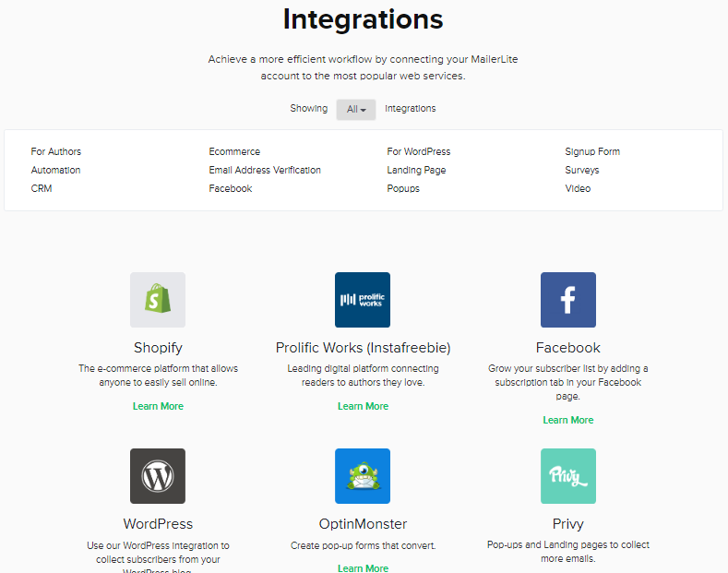
Task: Click the OptinMonster mascot icon
Action: [363, 476]
